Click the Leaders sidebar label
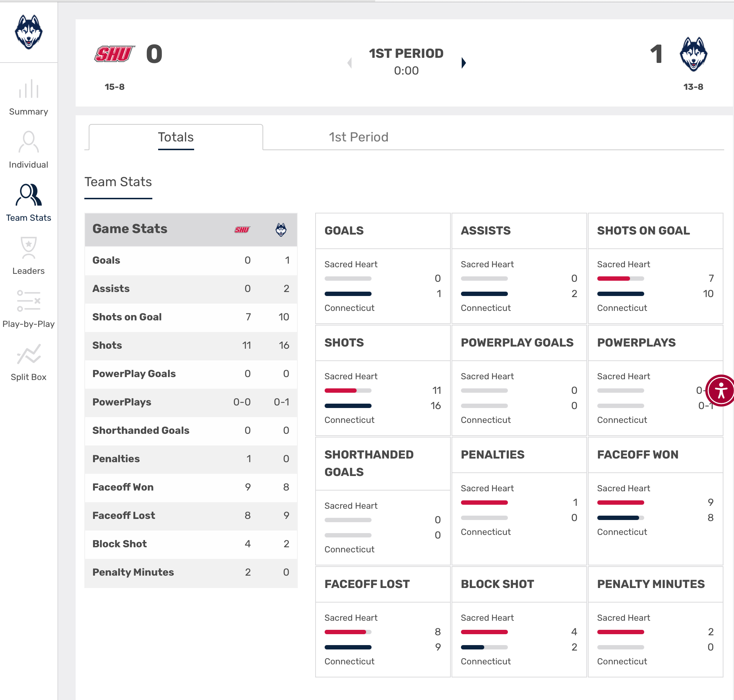Screen dimensions: 734x700 tap(29, 271)
